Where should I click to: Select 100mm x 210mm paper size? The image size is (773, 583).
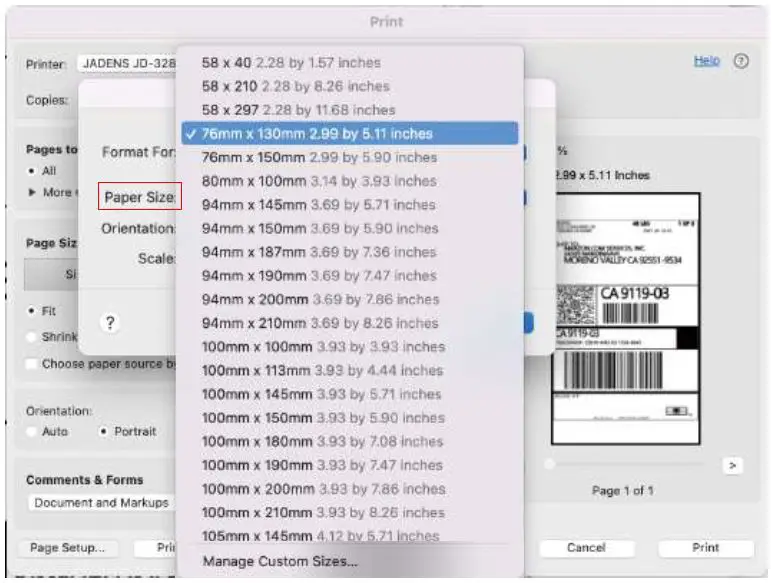[350, 512]
